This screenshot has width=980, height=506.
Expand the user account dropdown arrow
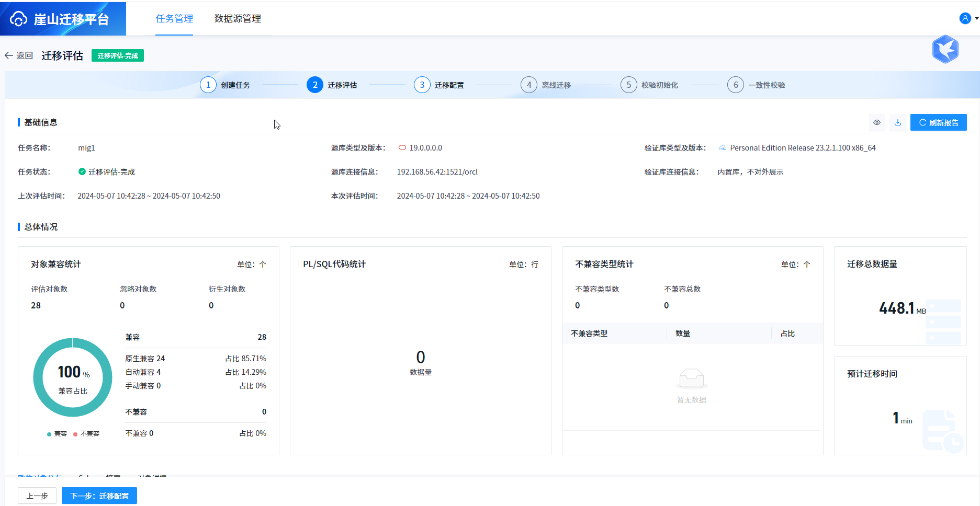pos(976,18)
